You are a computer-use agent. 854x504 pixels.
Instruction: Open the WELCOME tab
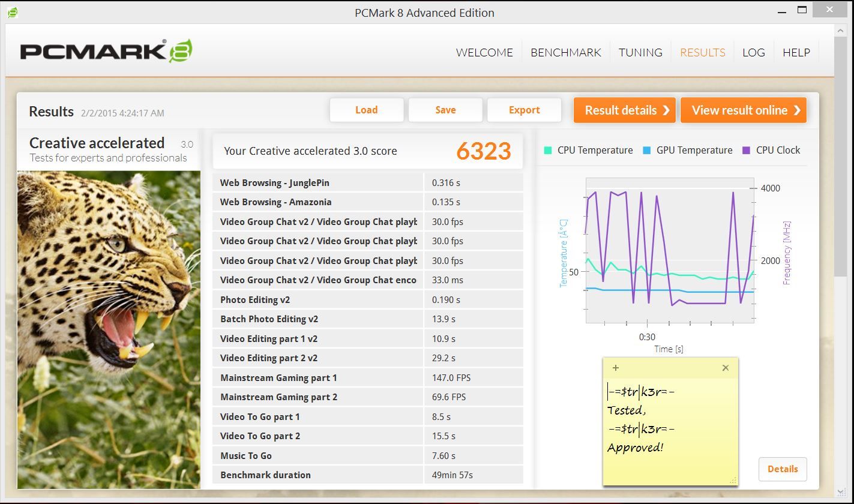[484, 53]
